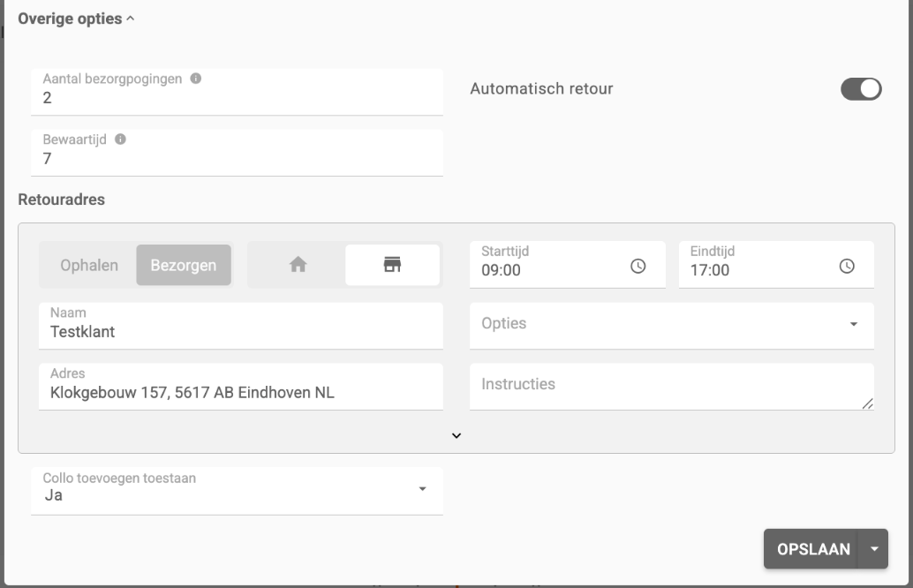913x588 pixels.
Task: Switch to Bezorgen mode
Action: pos(184,265)
